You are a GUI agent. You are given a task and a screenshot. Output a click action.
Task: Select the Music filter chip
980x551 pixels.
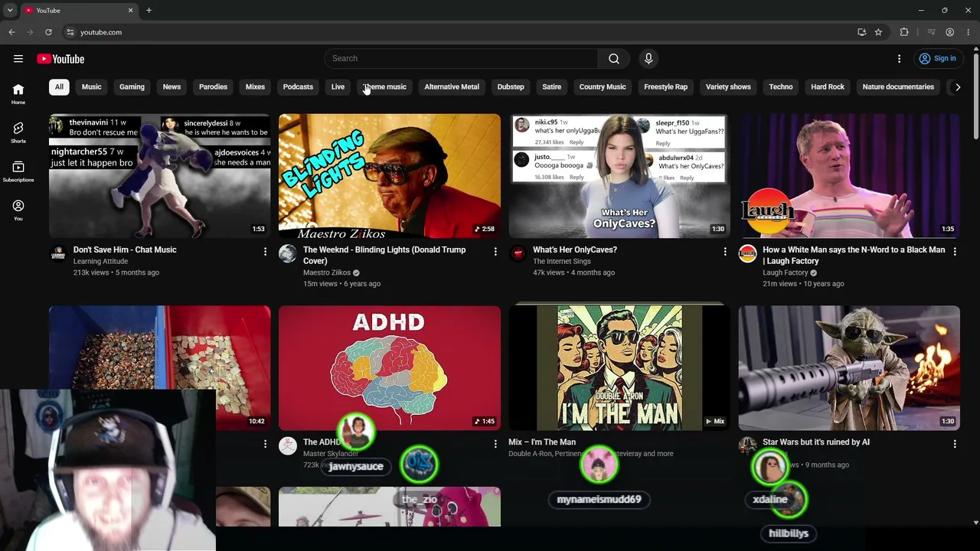(x=91, y=87)
